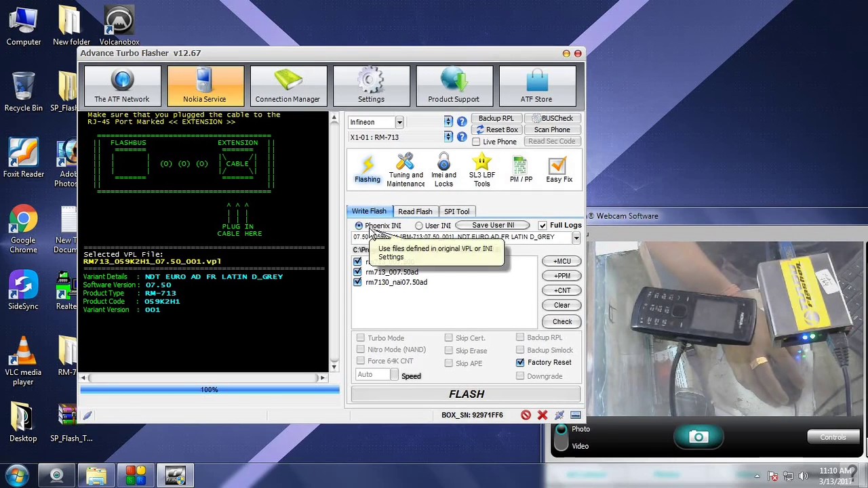Toggle the Full Logs checkbox

coord(542,225)
